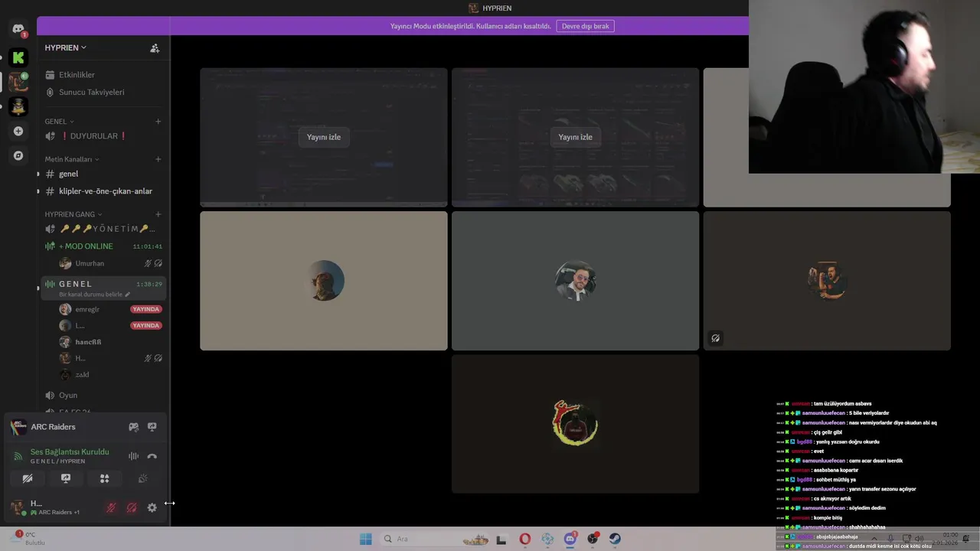
Task: Open User Settings gear
Action: 152,507
